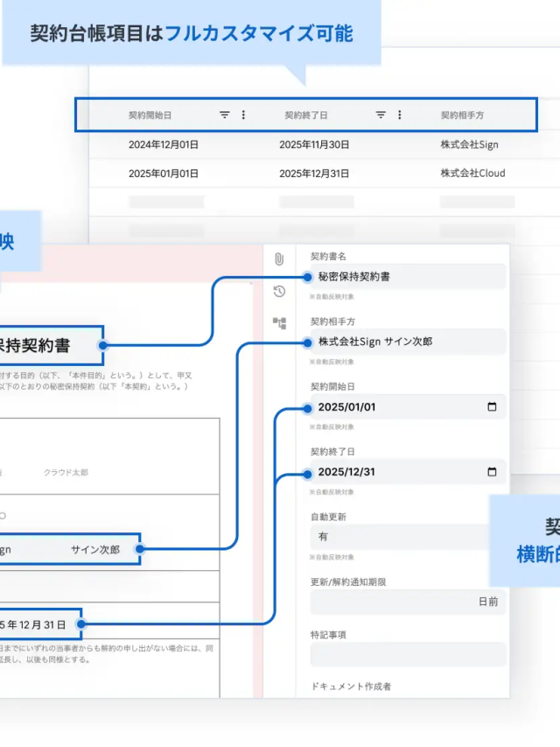The image size is (560, 747).
Task: Open calendar picker for 契約終了日 field
Action: click(x=491, y=472)
